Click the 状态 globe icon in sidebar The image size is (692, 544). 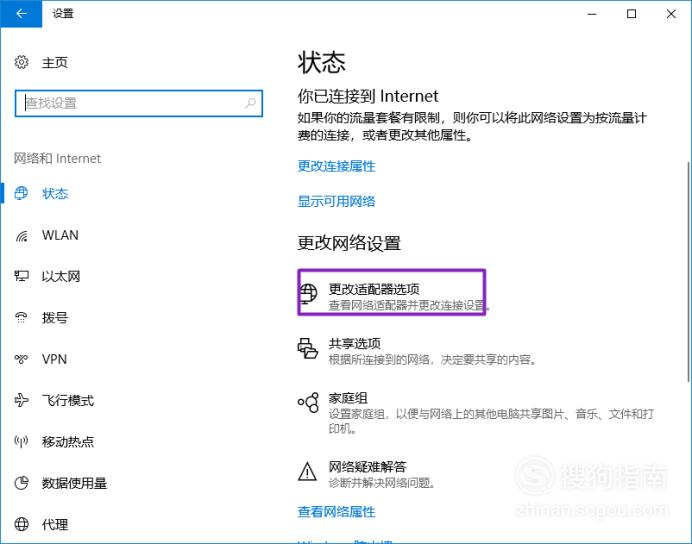pyautogui.click(x=21, y=193)
